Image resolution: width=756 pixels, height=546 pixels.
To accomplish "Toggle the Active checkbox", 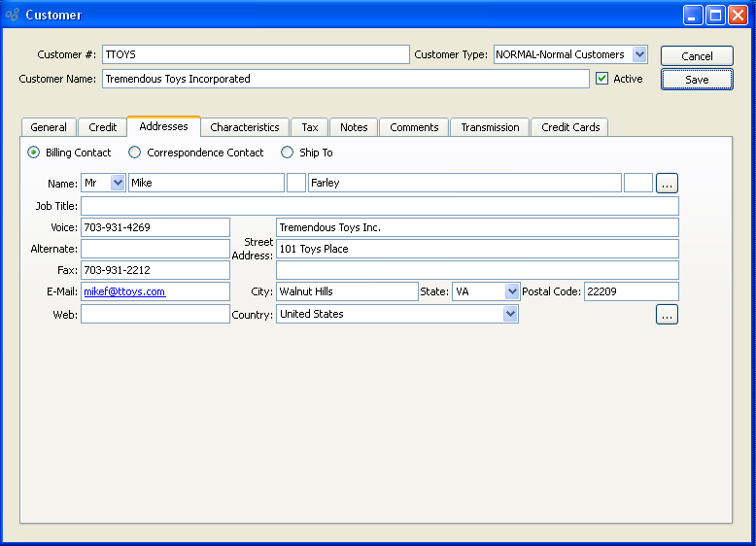I will pos(601,79).
